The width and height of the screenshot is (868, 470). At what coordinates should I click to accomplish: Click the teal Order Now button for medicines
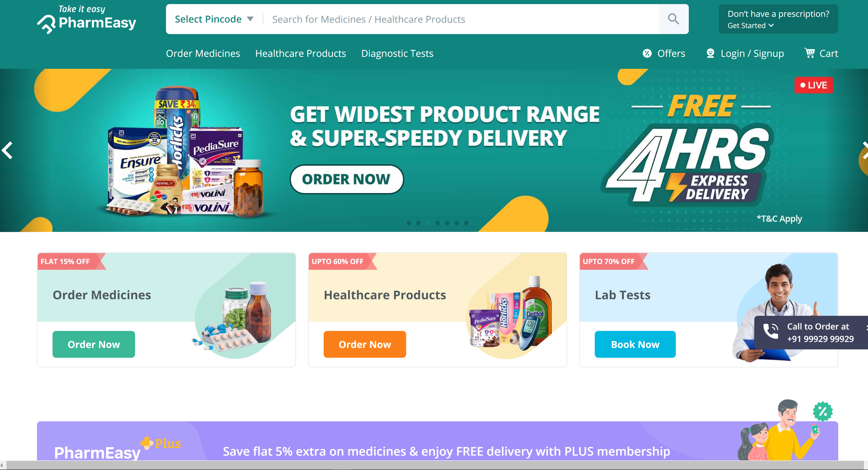[x=94, y=344]
